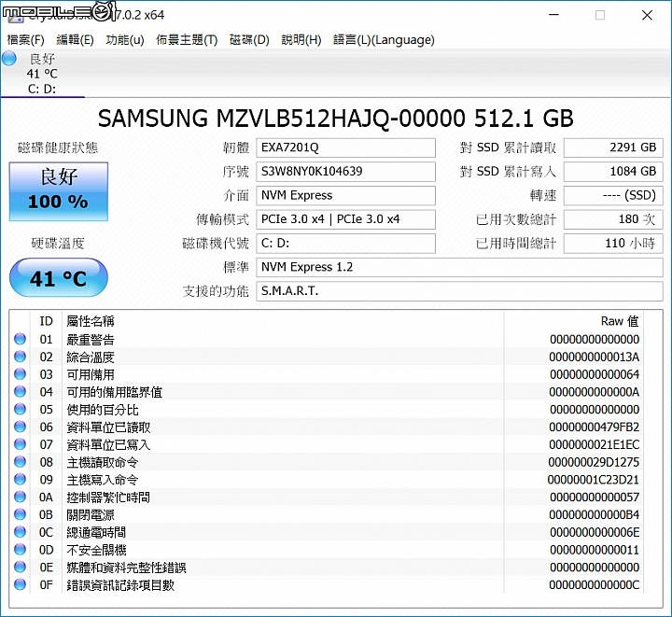
Task: Select the C: D: disk status tab
Action: click(x=42, y=73)
